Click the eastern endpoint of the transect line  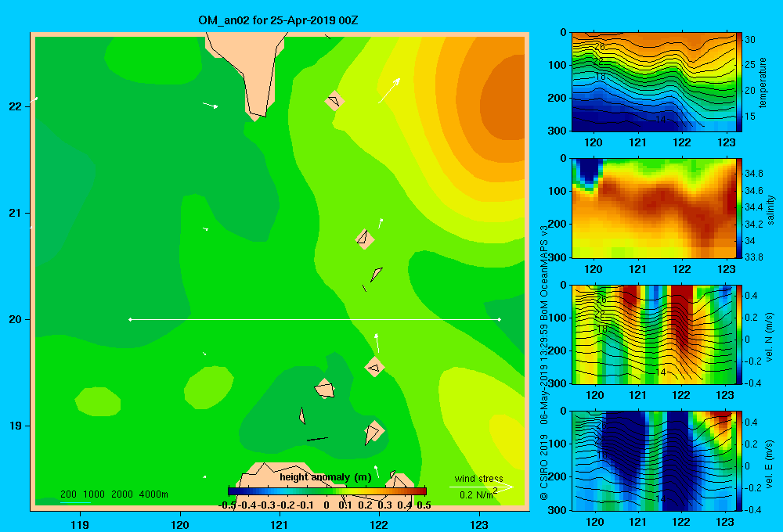(x=500, y=319)
